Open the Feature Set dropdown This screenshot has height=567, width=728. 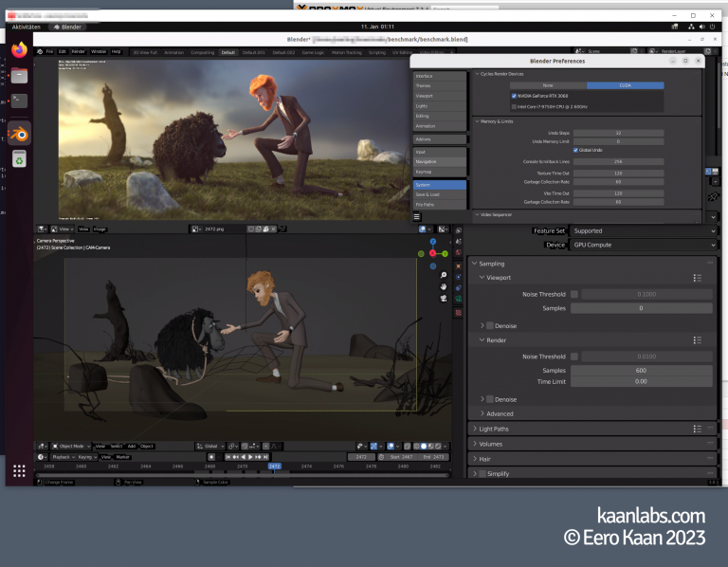pyautogui.click(x=643, y=230)
